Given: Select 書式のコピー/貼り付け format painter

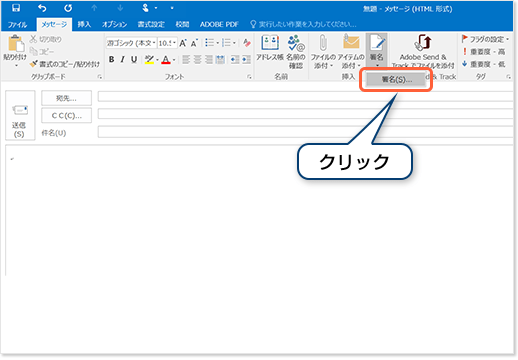Looking at the screenshot, I should coord(65,64).
